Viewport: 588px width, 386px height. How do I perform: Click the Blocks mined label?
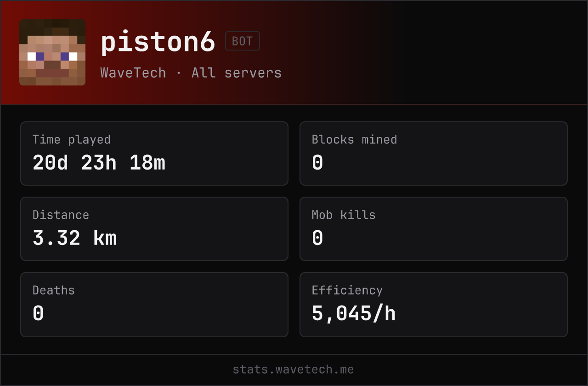click(355, 140)
